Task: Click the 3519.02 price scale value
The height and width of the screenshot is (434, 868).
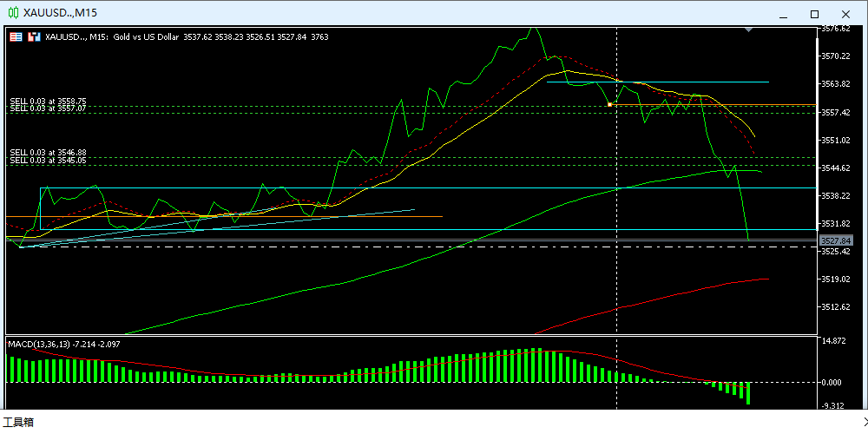Action: [x=836, y=279]
